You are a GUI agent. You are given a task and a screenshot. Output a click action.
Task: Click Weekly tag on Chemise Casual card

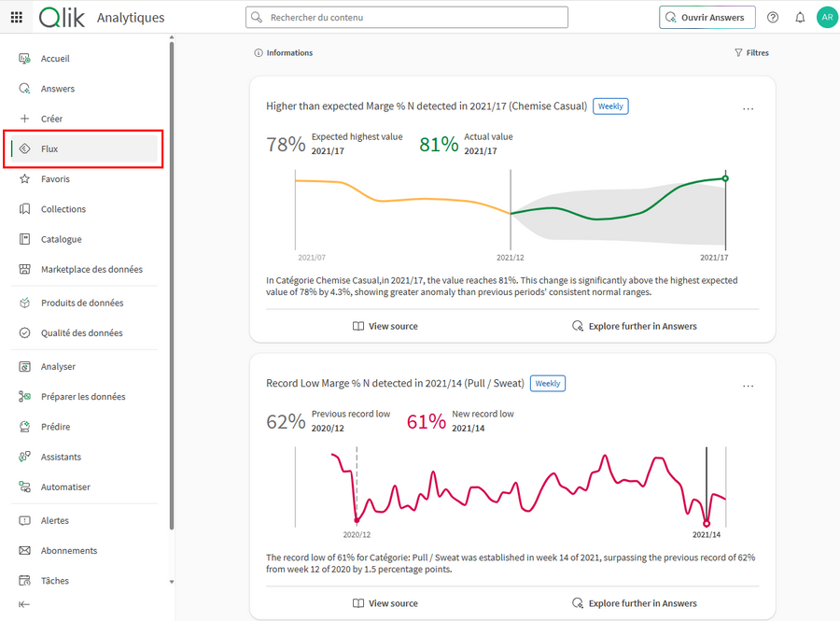pyautogui.click(x=610, y=106)
